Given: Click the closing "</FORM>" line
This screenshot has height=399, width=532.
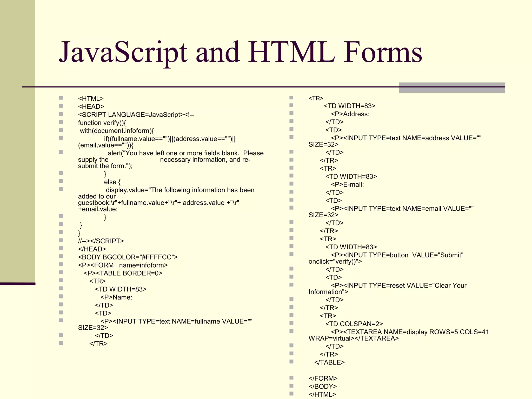Looking at the screenshot, I should [323, 378].
